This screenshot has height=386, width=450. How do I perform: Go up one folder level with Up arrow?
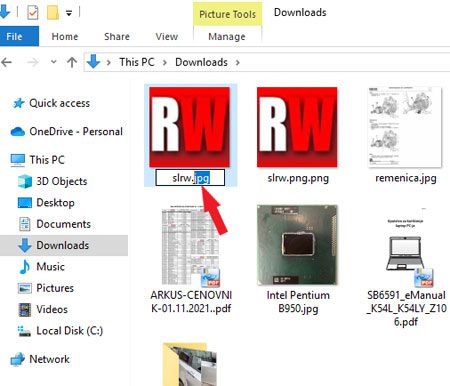coord(72,62)
